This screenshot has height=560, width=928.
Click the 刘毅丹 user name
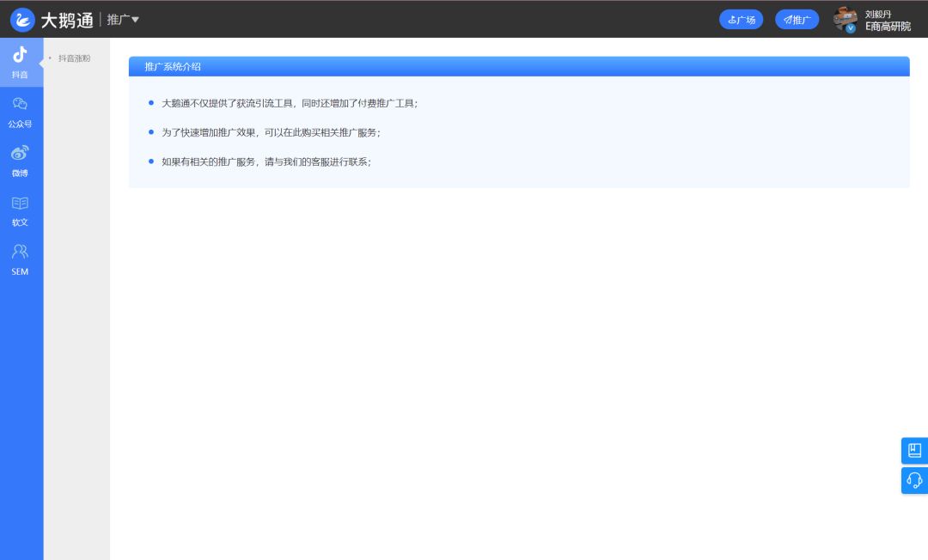pyautogui.click(x=878, y=15)
